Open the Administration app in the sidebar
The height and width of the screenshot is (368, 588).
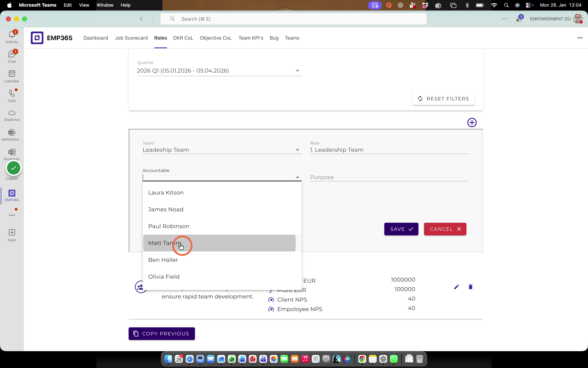point(12,135)
